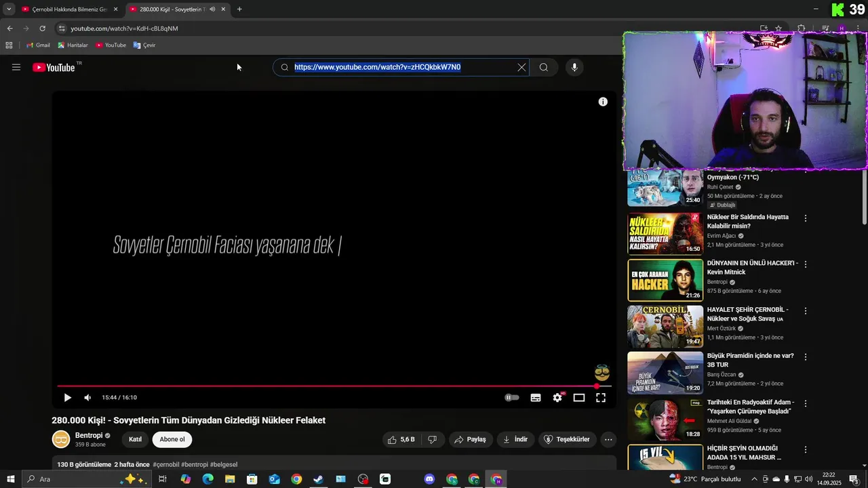Close the Çernobil Hakkında Bilmeniz tab
The image size is (868, 488).
pos(115,9)
